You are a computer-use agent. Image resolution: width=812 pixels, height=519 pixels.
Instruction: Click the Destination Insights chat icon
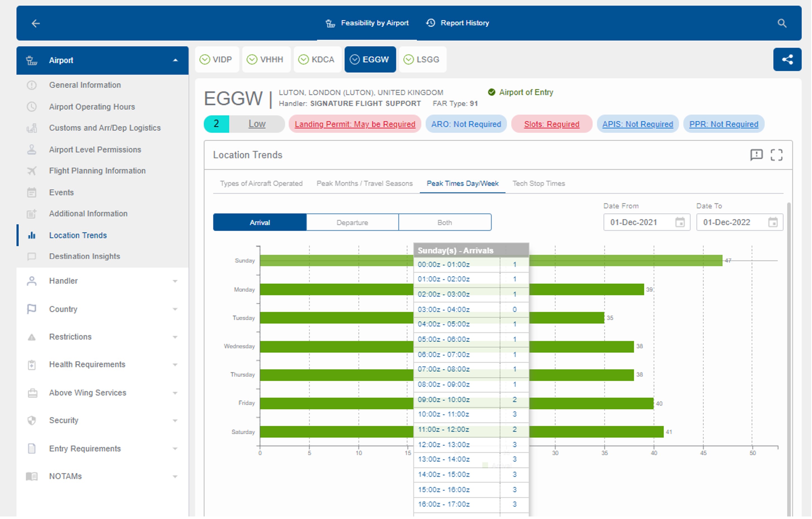[32, 257]
